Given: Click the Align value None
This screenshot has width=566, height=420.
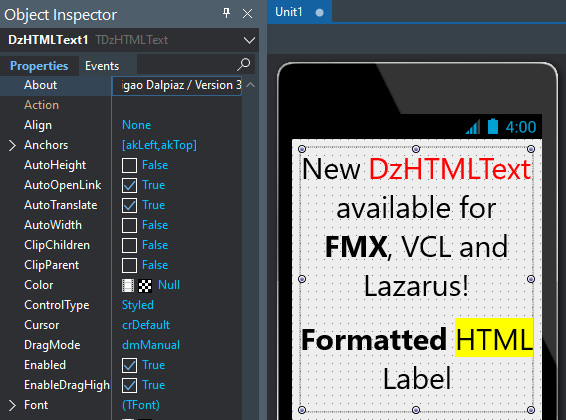Looking at the screenshot, I should [136, 125].
